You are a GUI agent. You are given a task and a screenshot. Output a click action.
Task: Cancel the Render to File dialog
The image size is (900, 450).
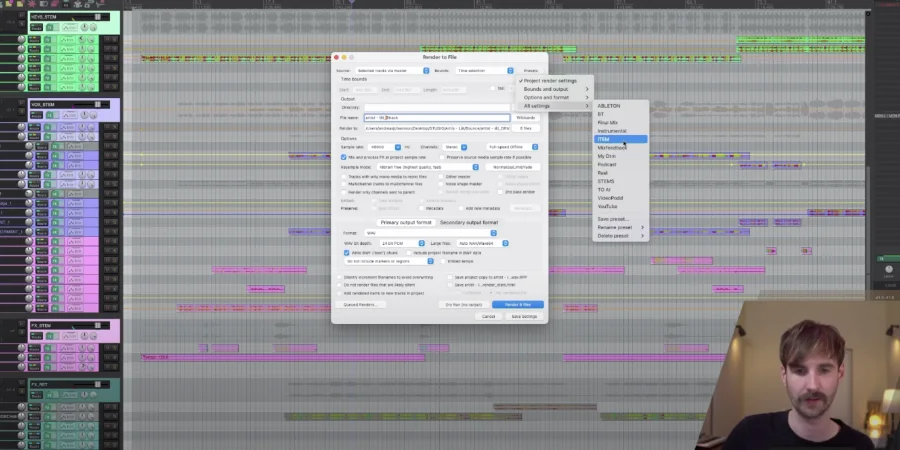pos(488,317)
